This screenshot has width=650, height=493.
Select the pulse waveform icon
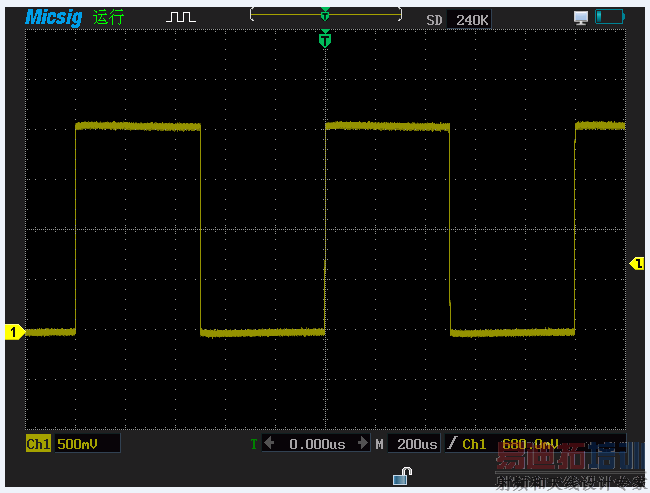[181, 17]
